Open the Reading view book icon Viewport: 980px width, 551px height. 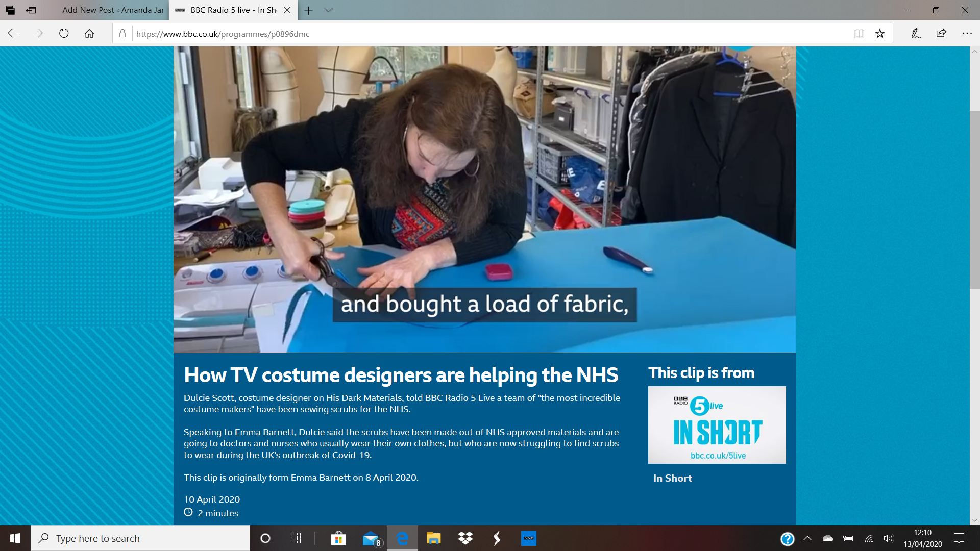point(859,34)
